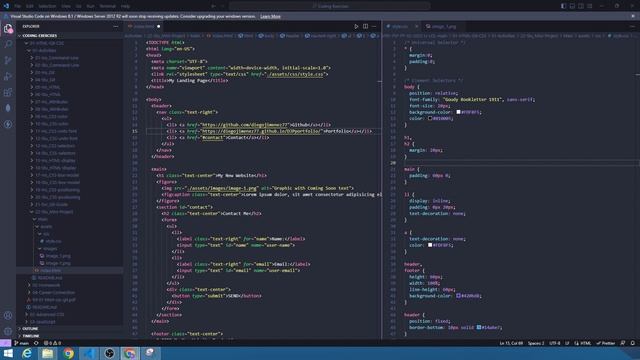Open the Customize Layout icon

tap(590, 6)
